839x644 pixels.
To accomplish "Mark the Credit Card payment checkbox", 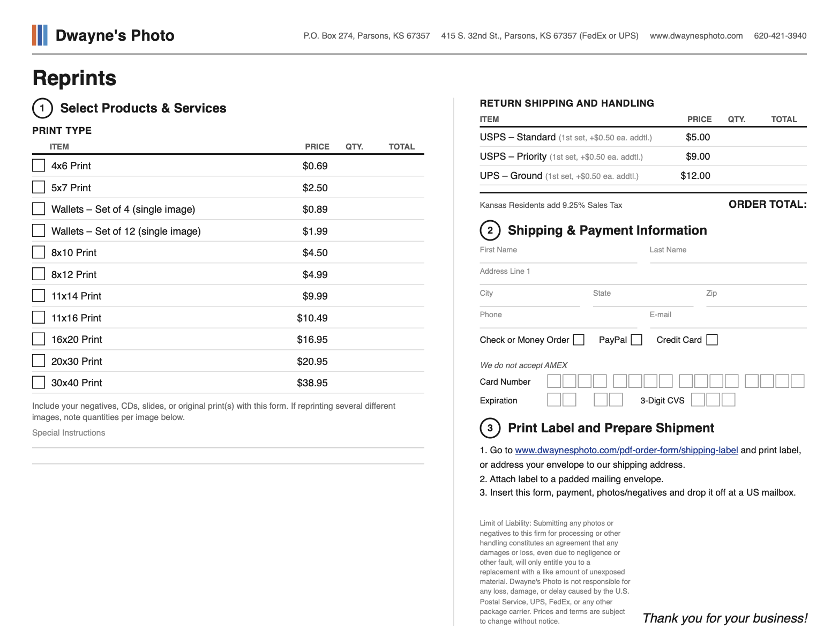I will [x=712, y=340].
